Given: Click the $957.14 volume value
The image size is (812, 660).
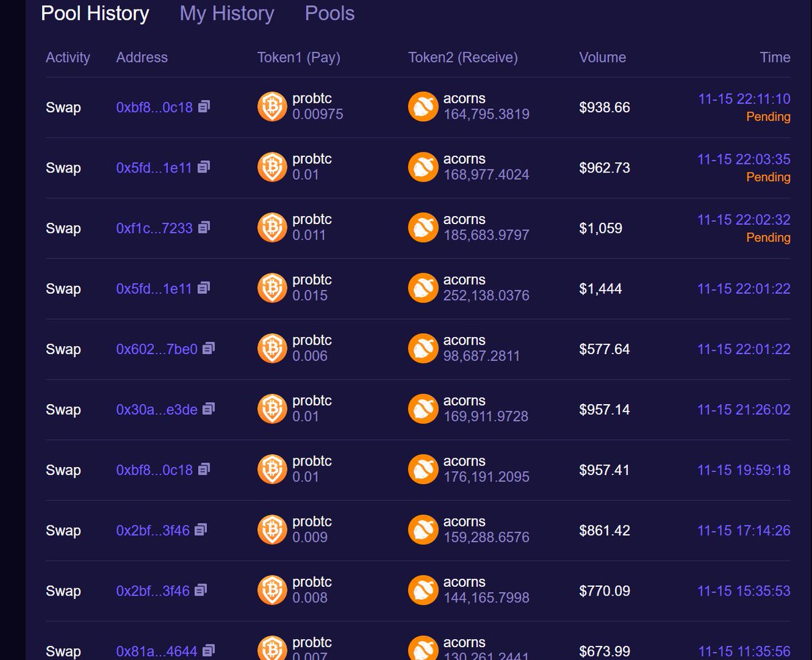Looking at the screenshot, I should 604,410.
